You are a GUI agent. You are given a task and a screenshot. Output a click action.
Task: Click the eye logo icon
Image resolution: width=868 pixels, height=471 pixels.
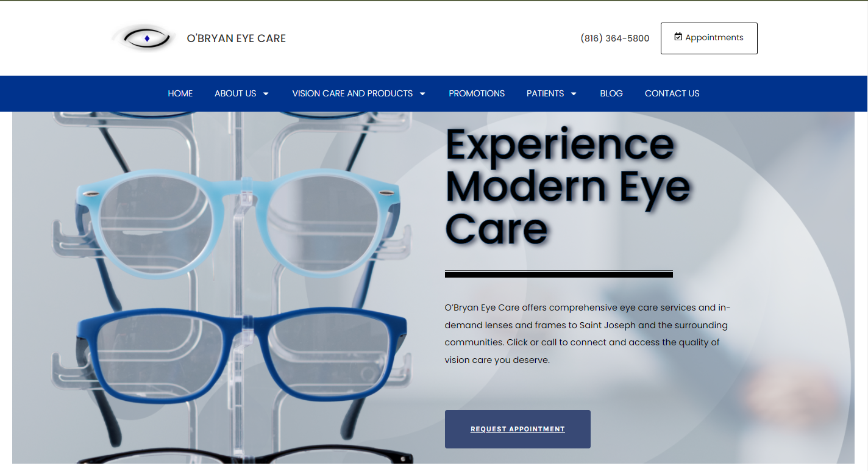coord(145,38)
